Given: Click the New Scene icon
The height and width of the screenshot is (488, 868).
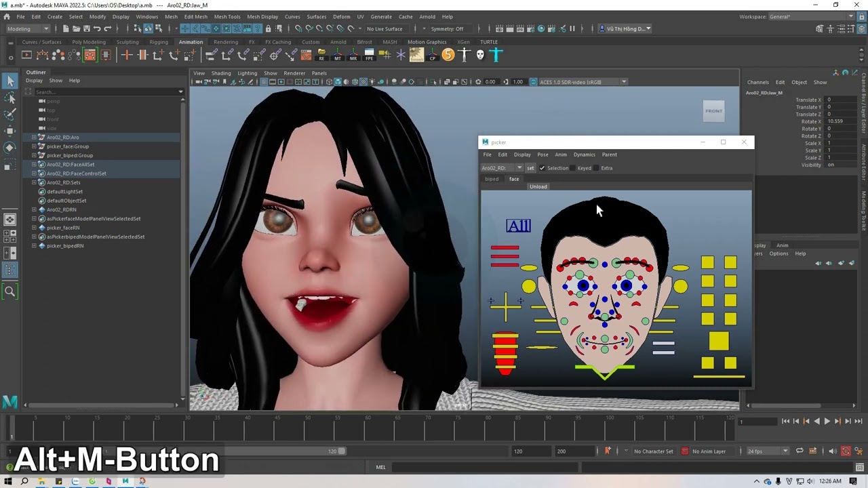Looking at the screenshot, I should click(x=66, y=28).
